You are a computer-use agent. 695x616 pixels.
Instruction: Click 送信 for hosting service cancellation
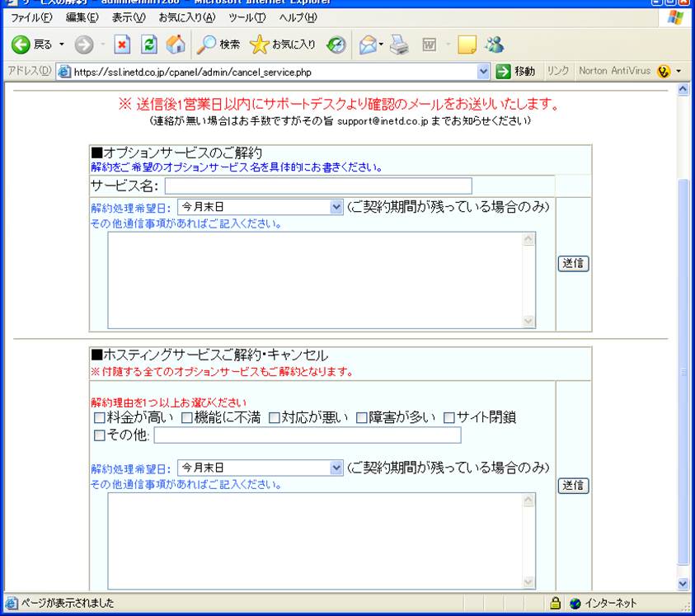573,486
